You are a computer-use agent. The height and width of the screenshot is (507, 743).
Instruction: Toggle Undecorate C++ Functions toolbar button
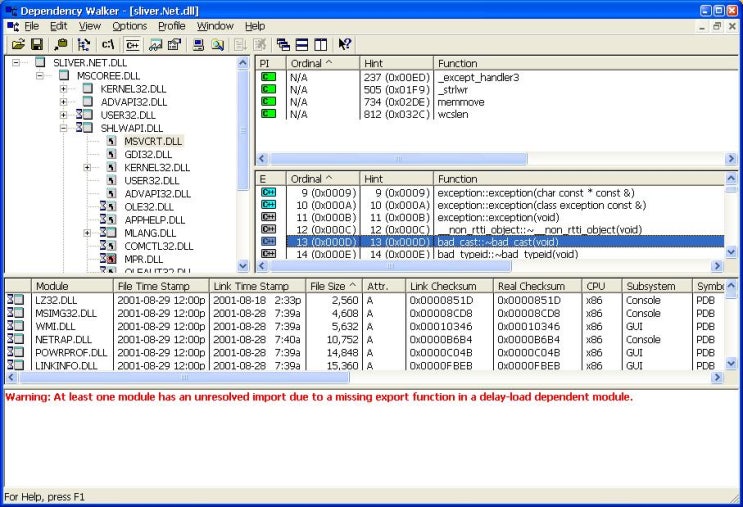[132, 45]
